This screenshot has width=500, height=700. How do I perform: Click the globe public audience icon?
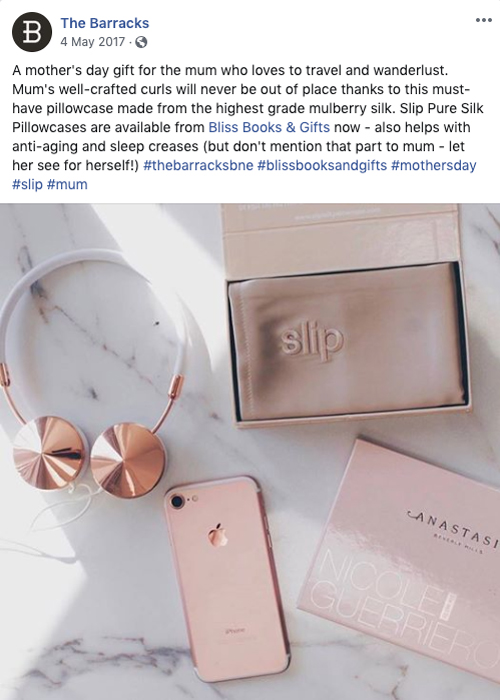(x=141, y=42)
